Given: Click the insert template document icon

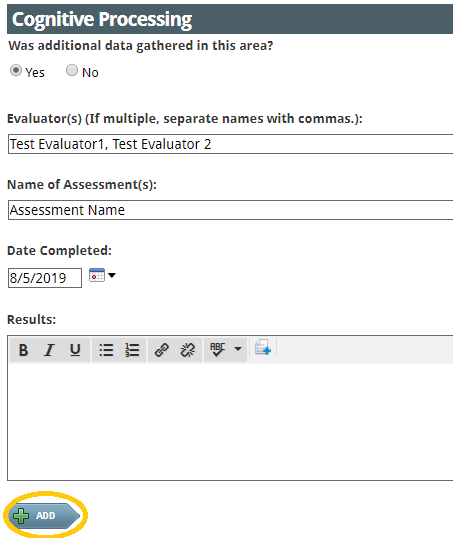Looking at the screenshot, I should [263, 347].
